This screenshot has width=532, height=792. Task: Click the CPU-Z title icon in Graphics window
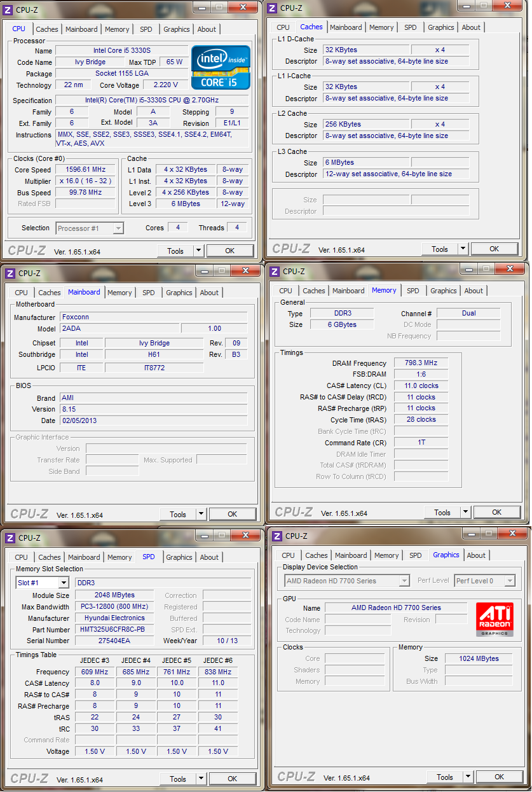coord(278,536)
